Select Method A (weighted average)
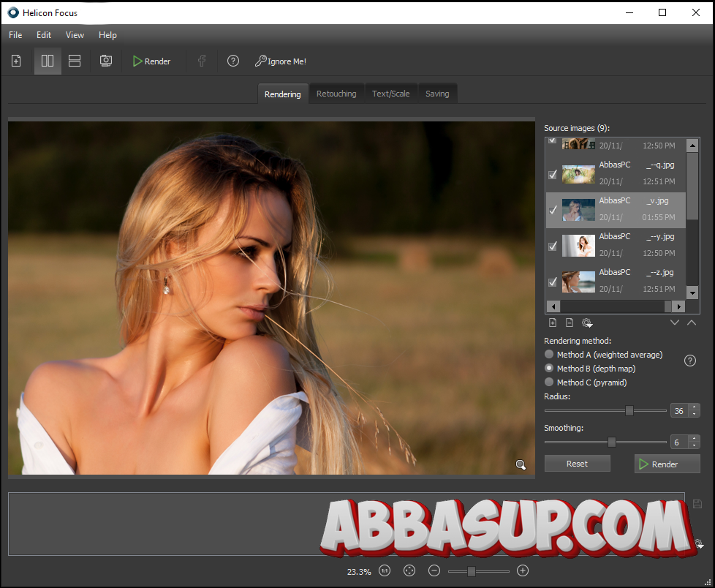This screenshot has height=588, width=715. click(603, 355)
